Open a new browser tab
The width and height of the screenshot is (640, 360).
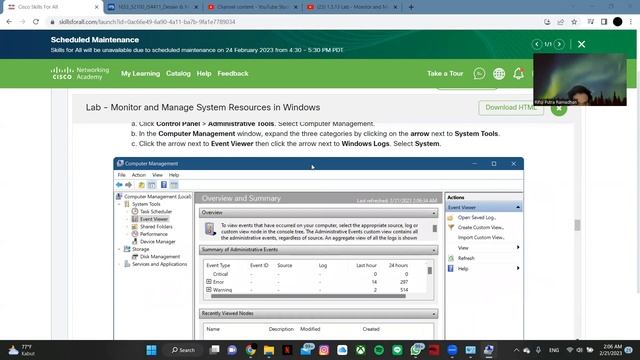coord(411,7)
